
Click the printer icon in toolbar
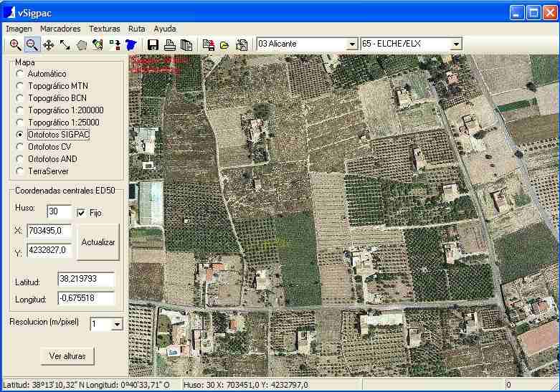coord(170,44)
